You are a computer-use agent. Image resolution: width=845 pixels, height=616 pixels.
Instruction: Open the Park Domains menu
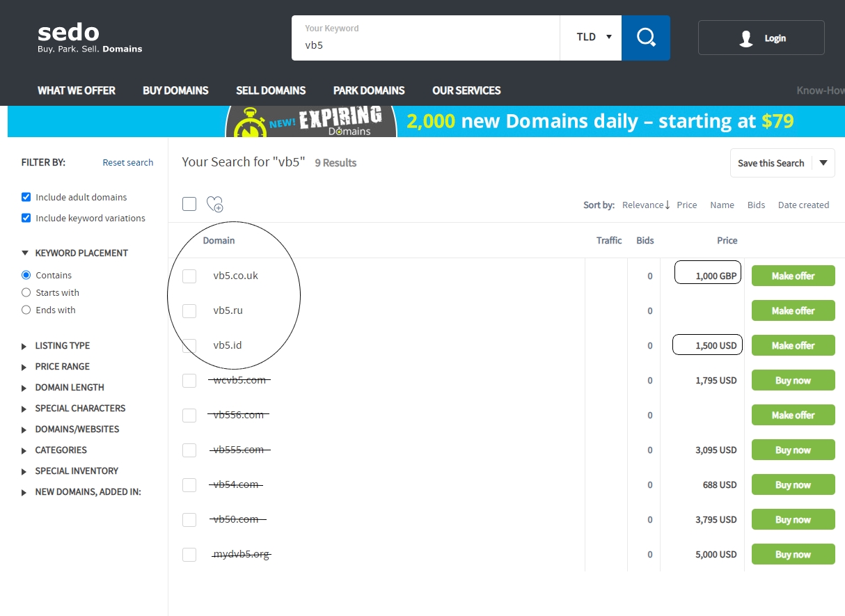(x=369, y=90)
